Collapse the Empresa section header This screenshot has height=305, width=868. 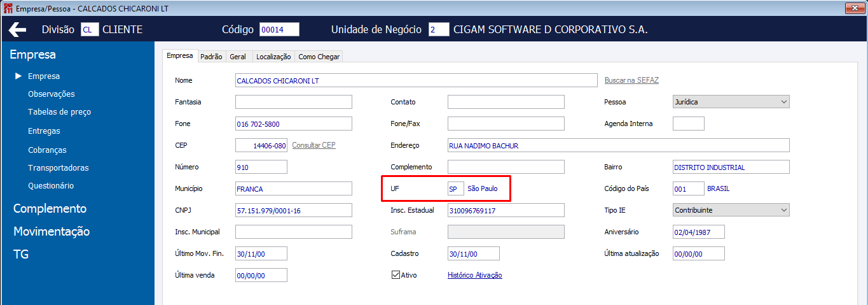click(32, 55)
